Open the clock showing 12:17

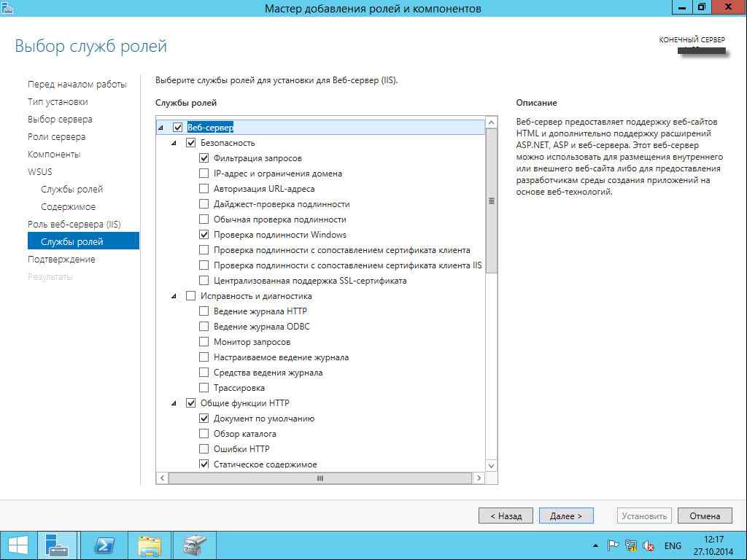(x=713, y=545)
